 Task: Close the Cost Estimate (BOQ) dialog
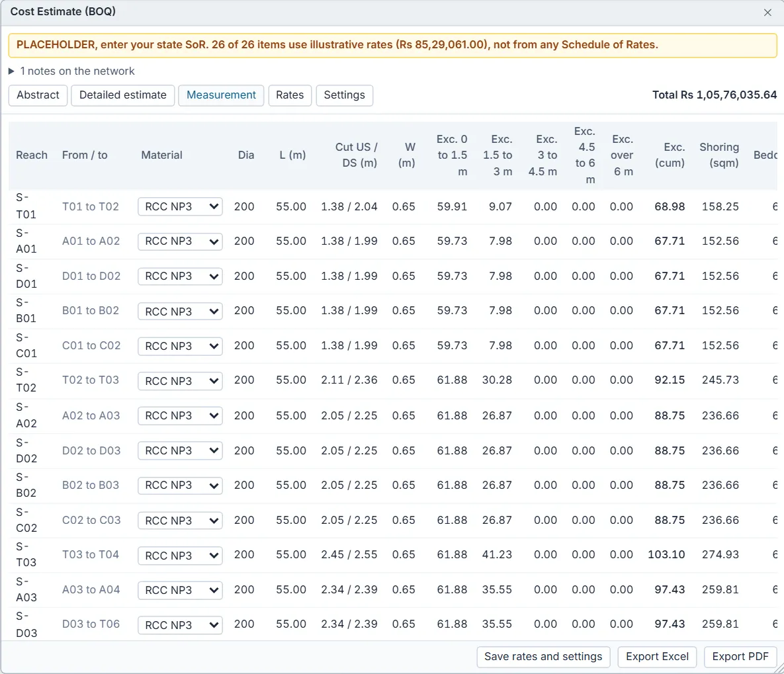pyautogui.click(x=767, y=13)
